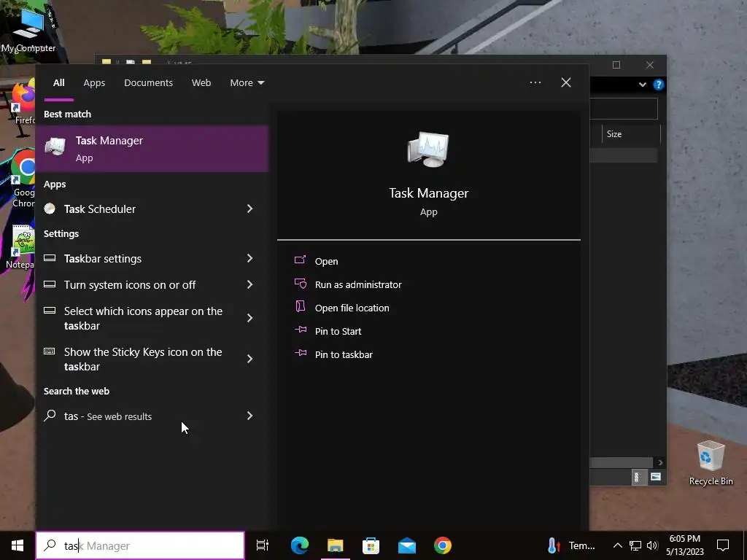The width and height of the screenshot is (747, 560).
Task: Open the network status tray icon
Action: (635, 545)
